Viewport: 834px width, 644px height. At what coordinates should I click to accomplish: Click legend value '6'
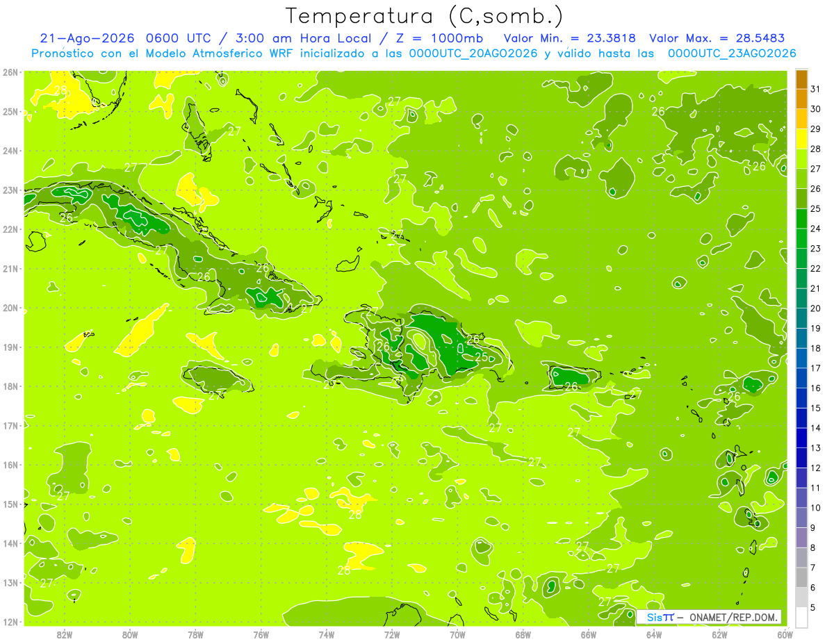(x=813, y=588)
